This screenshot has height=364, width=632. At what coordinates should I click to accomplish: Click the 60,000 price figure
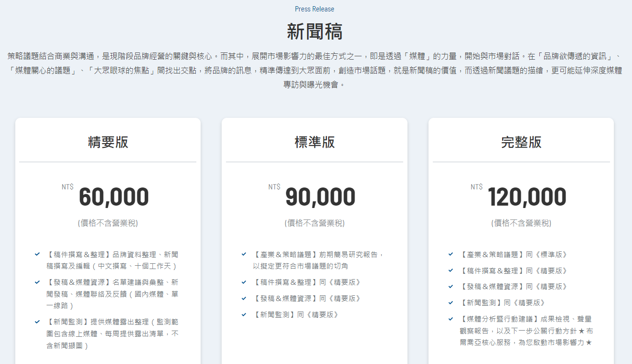point(114,198)
